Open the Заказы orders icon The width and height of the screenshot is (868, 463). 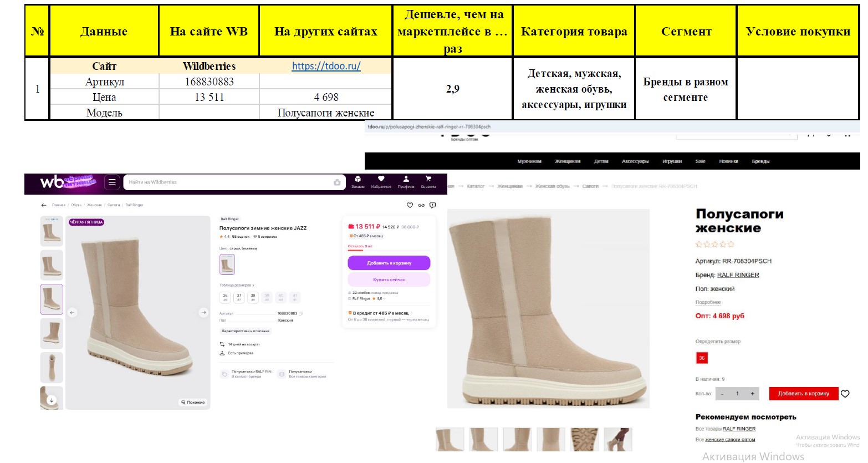click(358, 181)
